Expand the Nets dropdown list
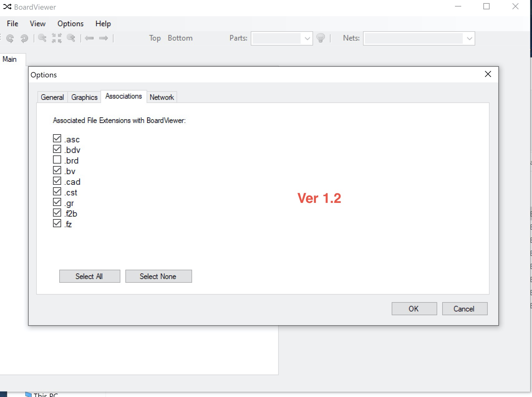Viewport: 532px width, 397px height. coord(469,38)
